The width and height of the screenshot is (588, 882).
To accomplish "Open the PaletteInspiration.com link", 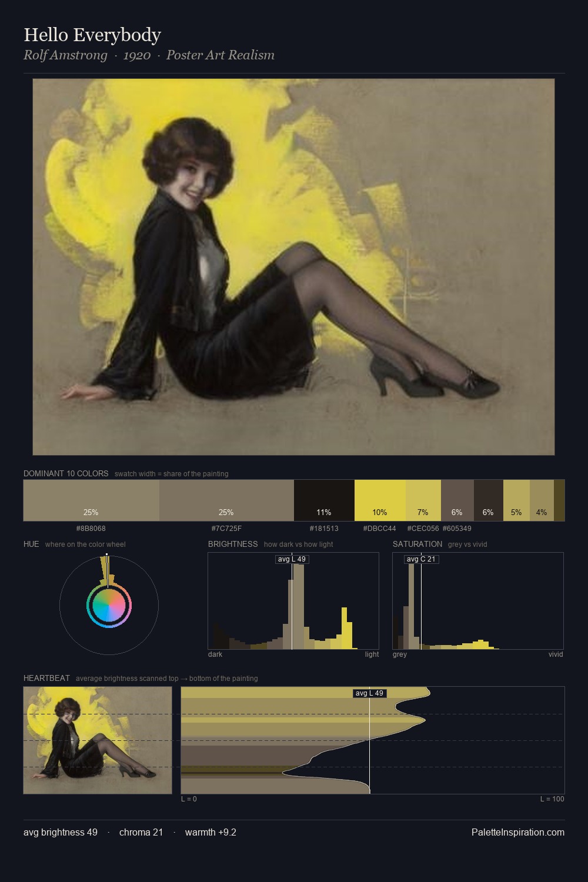I will pyautogui.click(x=518, y=832).
